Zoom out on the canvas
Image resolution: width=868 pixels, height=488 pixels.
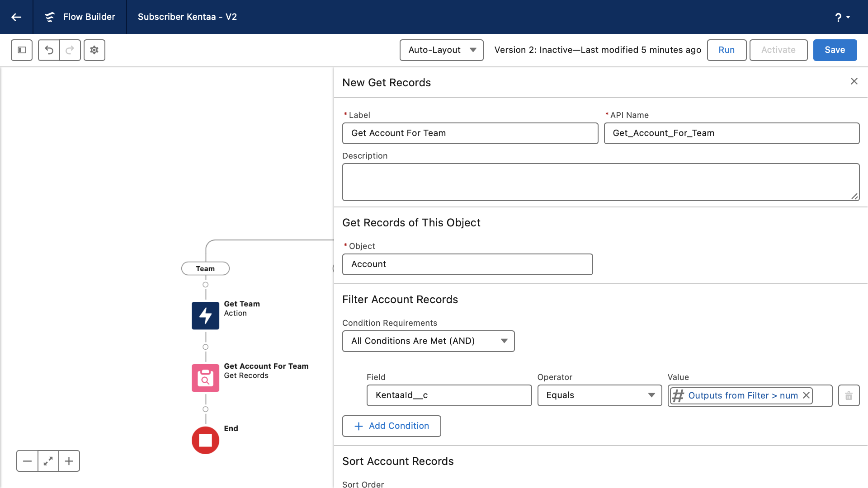tap(27, 461)
